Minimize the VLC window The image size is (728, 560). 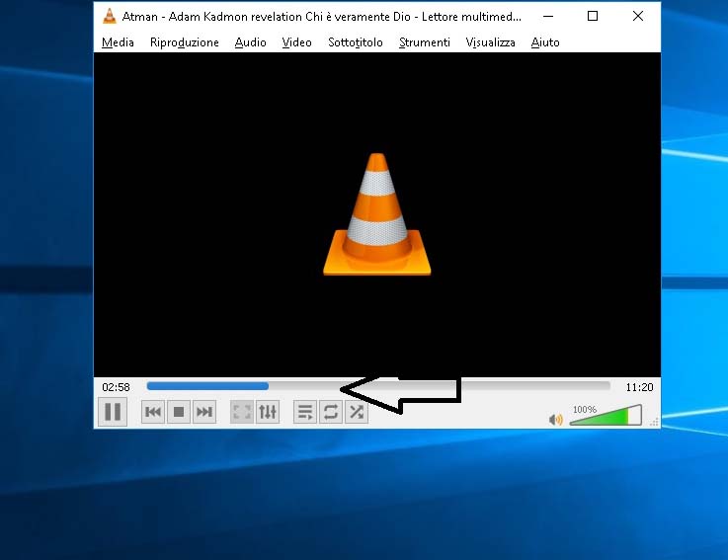coord(548,16)
